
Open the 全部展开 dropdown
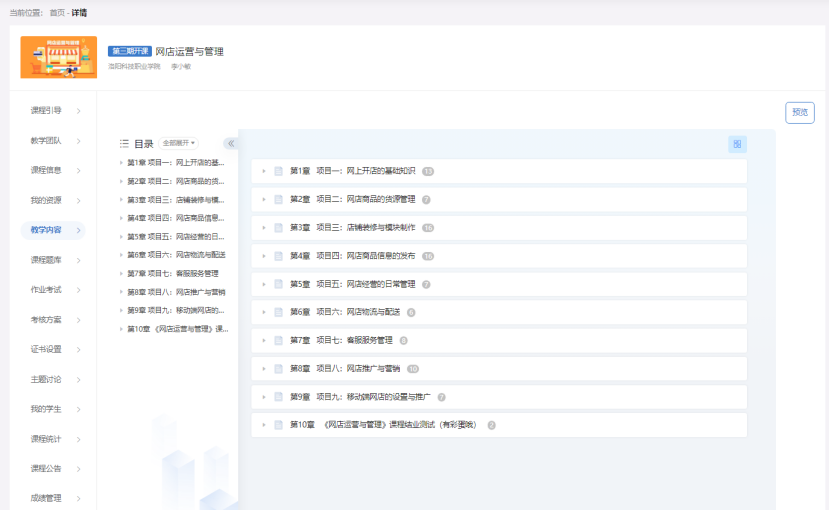click(x=180, y=143)
